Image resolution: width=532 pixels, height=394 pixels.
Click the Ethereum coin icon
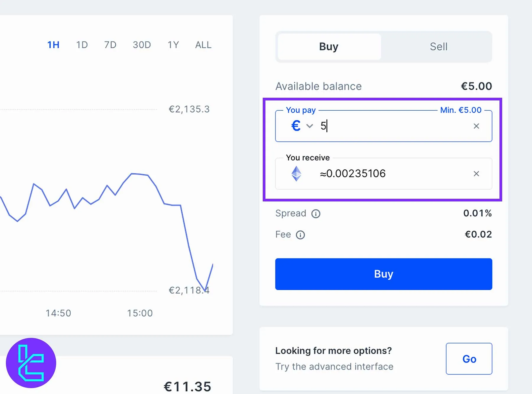tap(296, 174)
